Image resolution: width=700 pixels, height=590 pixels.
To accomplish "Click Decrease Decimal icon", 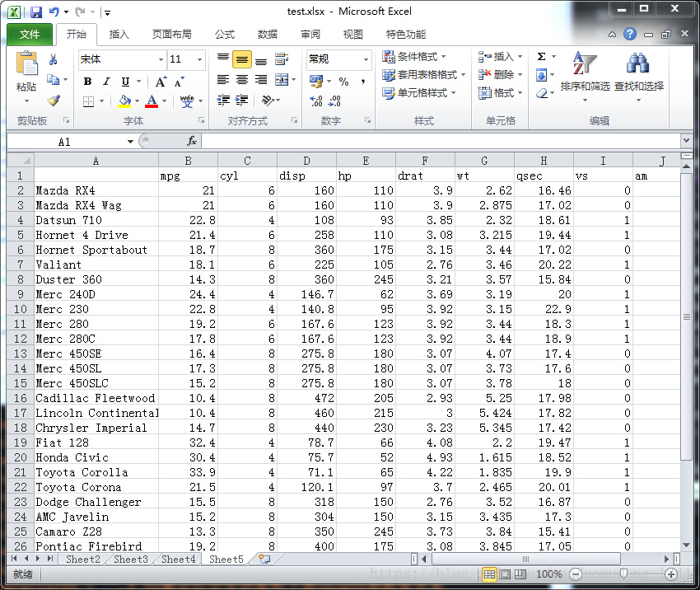I will coord(334,101).
